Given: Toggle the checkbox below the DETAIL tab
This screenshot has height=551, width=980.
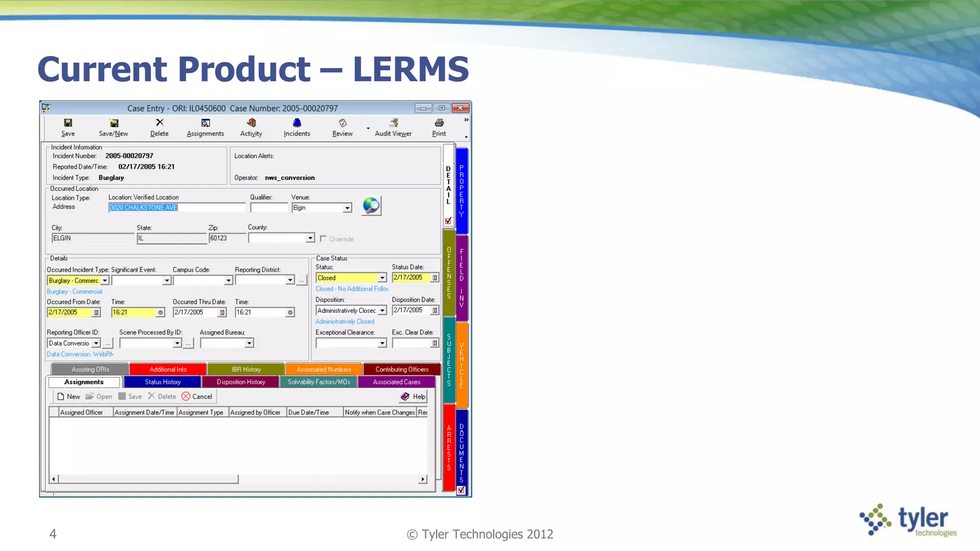Looking at the screenshot, I should point(448,221).
